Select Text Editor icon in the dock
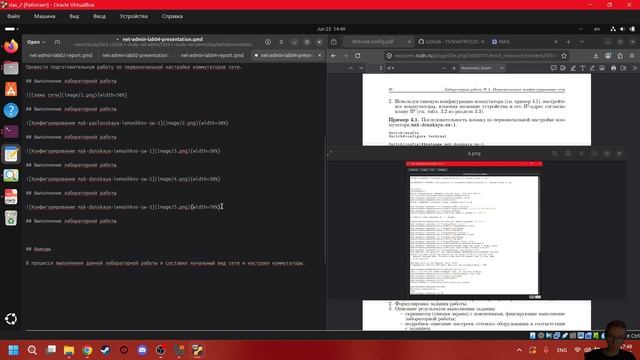The image size is (640, 360). click(11, 154)
